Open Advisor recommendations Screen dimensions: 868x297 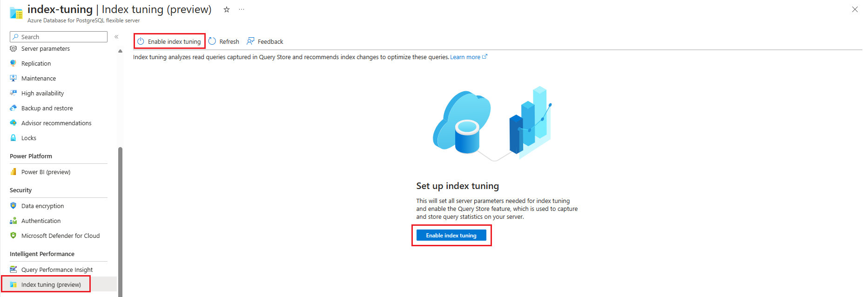(x=56, y=123)
